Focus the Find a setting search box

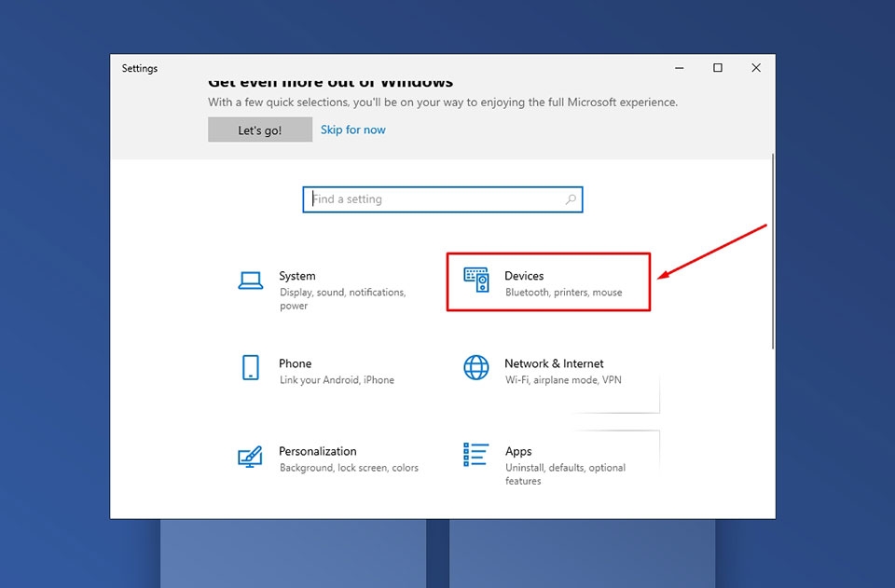coord(442,199)
